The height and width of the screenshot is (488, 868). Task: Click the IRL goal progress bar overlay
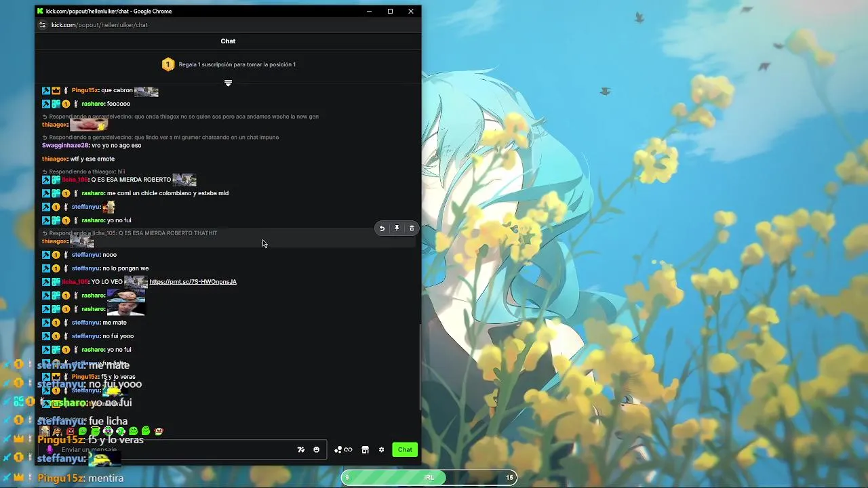tap(429, 478)
